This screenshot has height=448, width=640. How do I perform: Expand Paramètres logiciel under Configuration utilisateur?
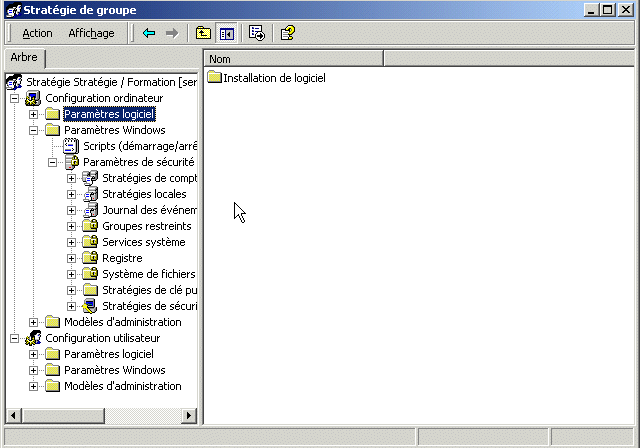[x=33, y=354]
